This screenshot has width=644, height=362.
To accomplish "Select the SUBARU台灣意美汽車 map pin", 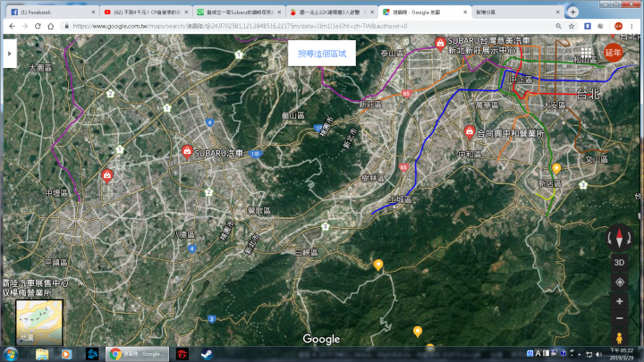I will pyautogui.click(x=440, y=44).
